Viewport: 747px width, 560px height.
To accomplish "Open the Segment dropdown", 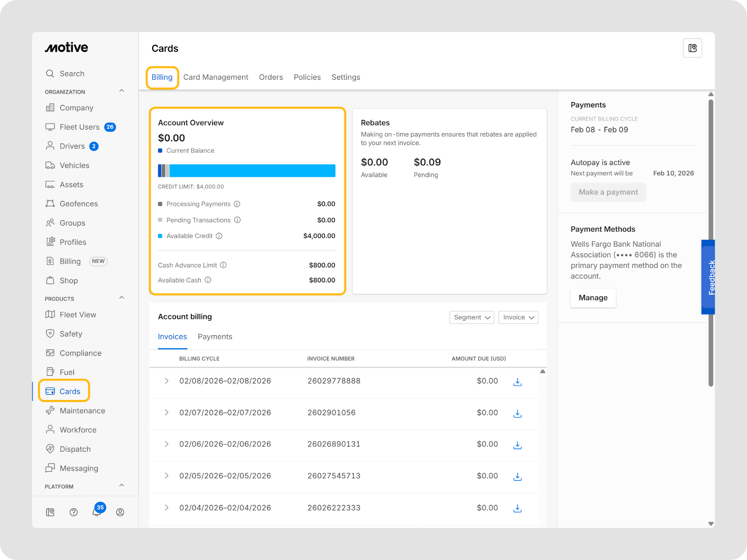I will tap(472, 317).
